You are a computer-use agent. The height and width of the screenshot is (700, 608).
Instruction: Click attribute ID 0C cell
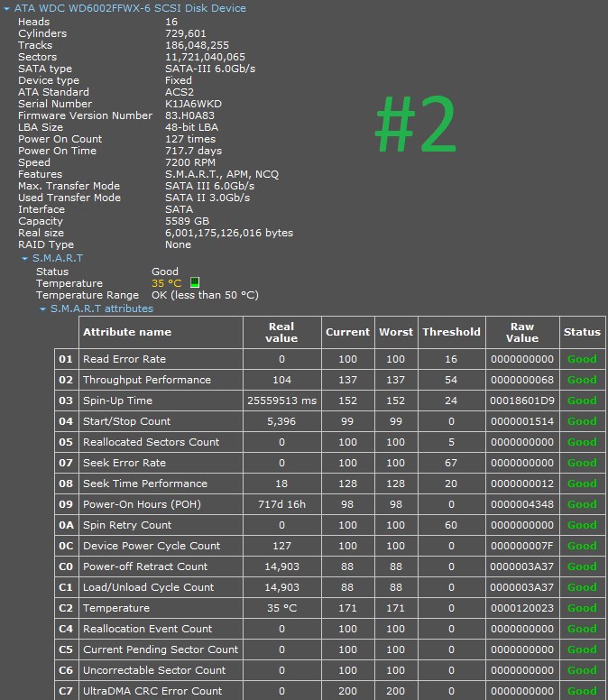(x=66, y=546)
